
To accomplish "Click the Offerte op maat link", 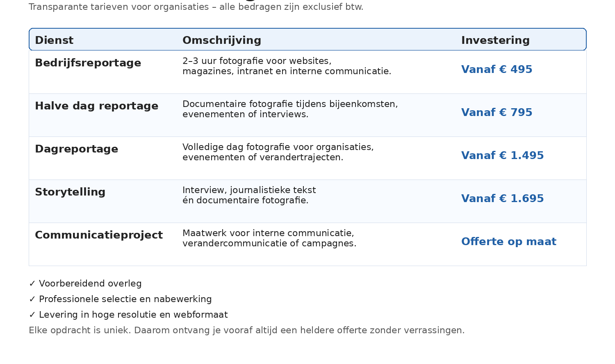I will pos(508,241).
